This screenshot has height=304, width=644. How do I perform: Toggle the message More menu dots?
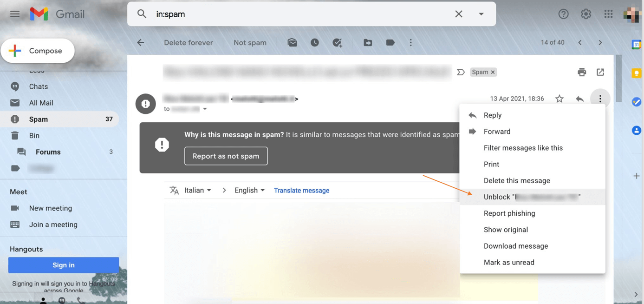(600, 99)
